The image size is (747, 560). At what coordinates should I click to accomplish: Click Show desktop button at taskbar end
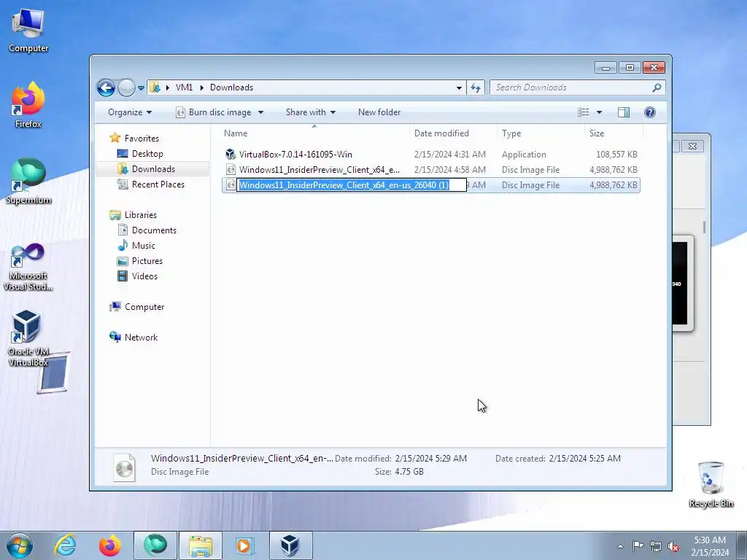(x=742, y=545)
